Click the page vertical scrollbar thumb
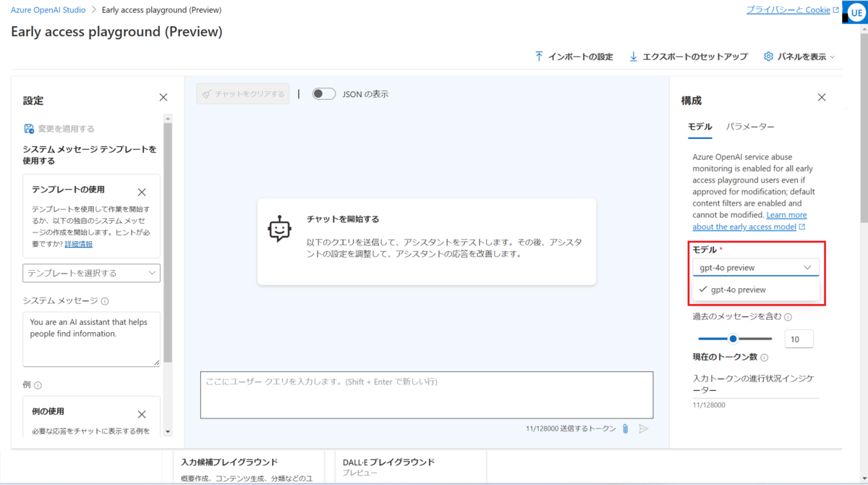This screenshot has height=485, width=868. tap(864, 127)
